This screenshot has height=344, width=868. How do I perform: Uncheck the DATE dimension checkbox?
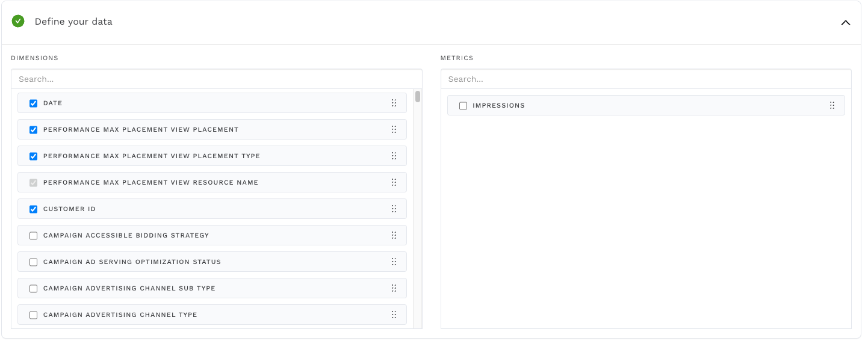[x=34, y=103]
